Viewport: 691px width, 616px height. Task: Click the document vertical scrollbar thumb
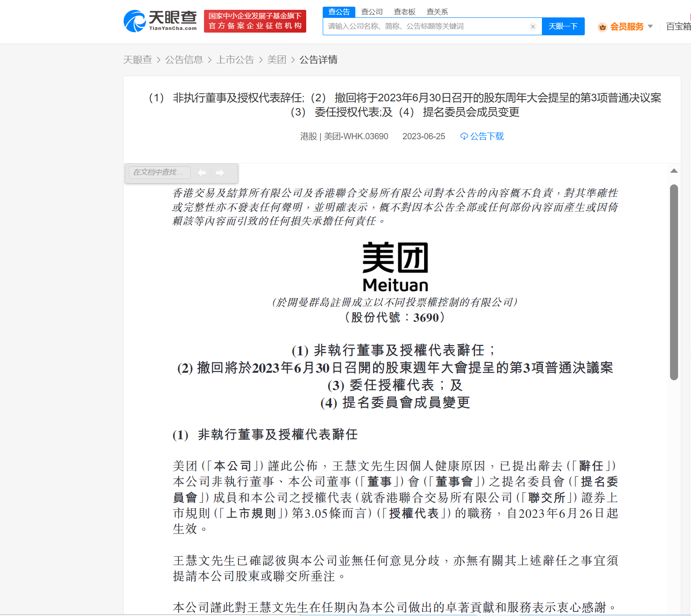point(674,282)
